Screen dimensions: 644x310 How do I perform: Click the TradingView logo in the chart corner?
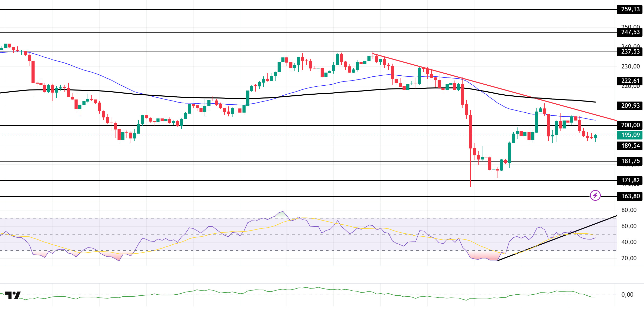click(x=13, y=295)
